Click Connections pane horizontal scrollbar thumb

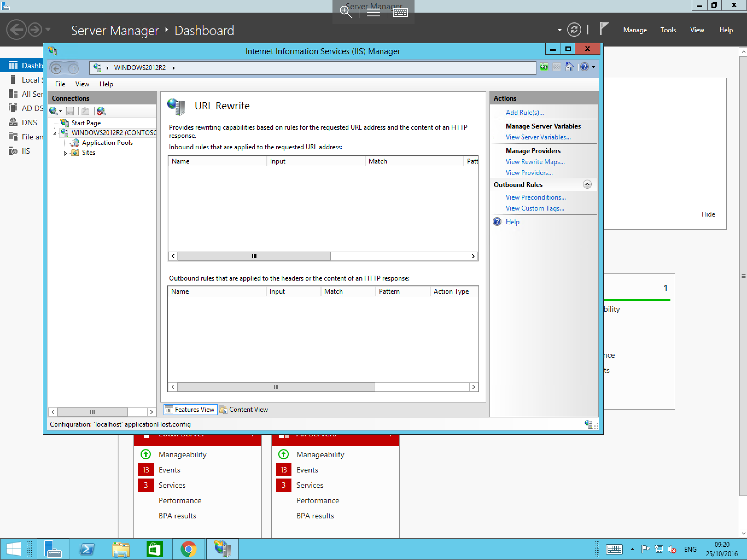click(x=92, y=412)
